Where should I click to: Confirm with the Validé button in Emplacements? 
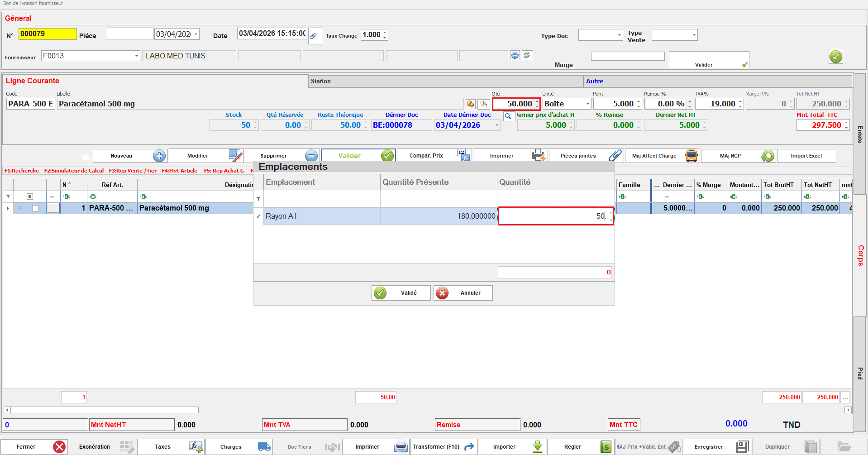click(x=401, y=293)
